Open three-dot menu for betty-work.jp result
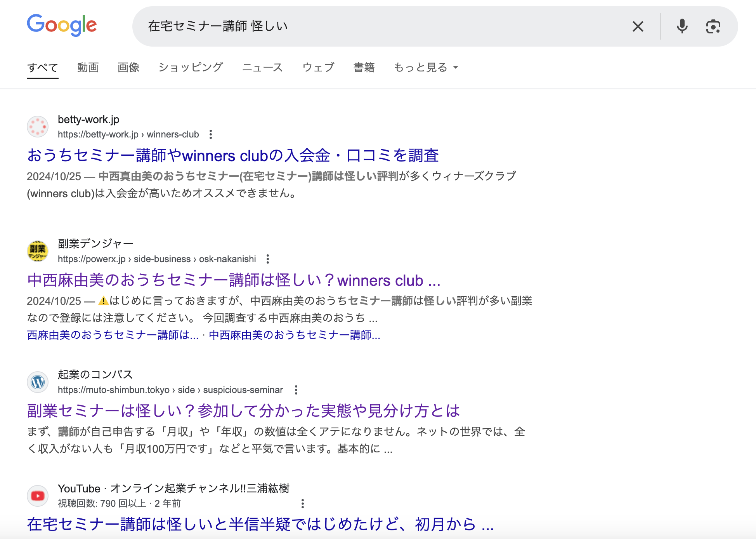 pos(211,134)
